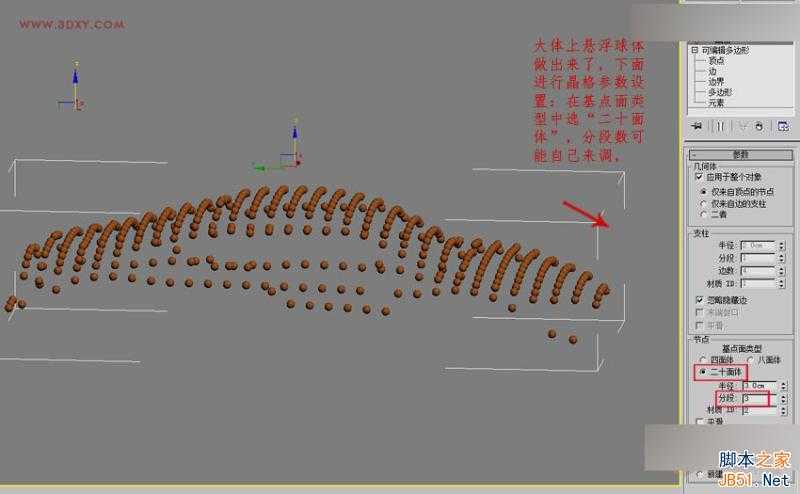This screenshot has width=800, height=494.
Task: Select the 多边形 sub-object level
Action: pos(720,92)
